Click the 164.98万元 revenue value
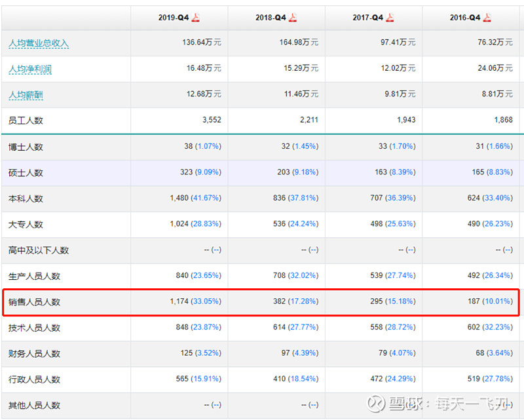This screenshot has width=524, height=420. [x=299, y=42]
